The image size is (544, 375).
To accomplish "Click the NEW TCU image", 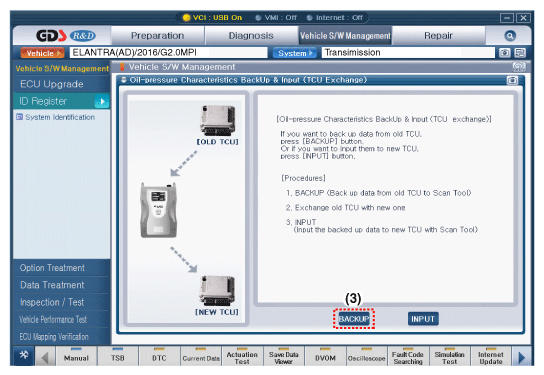I will tap(217, 290).
